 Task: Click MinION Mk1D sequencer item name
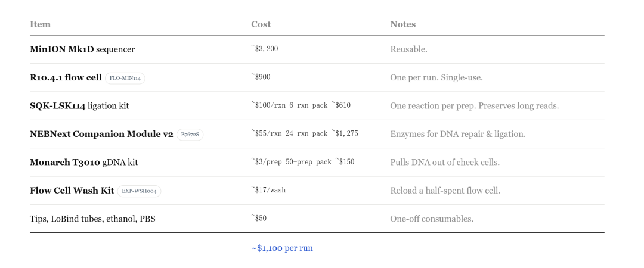(x=82, y=49)
